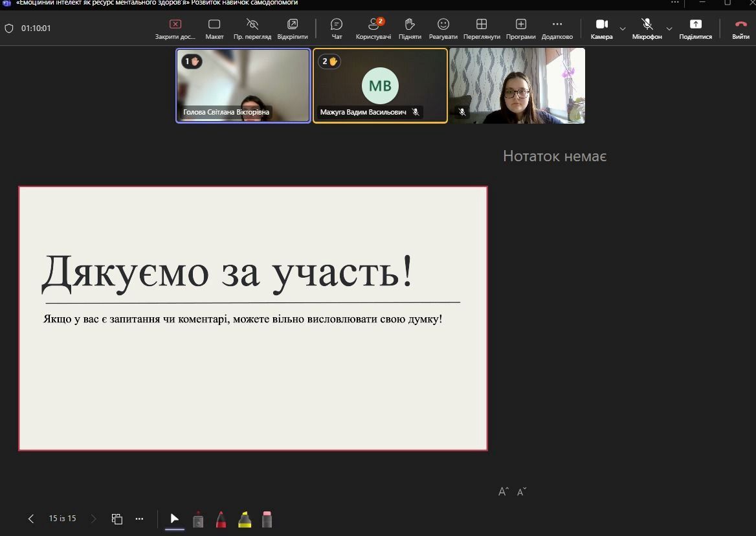Viewport: 756px width, 536px height.
Task: Open slide grid view icon
Action: pyautogui.click(x=117, y=519)
